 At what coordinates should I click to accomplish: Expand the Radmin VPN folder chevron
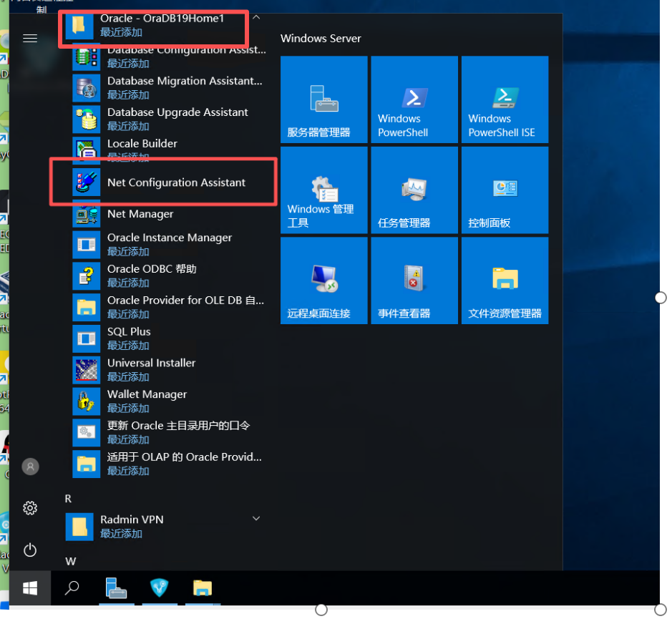coord(256,519)
